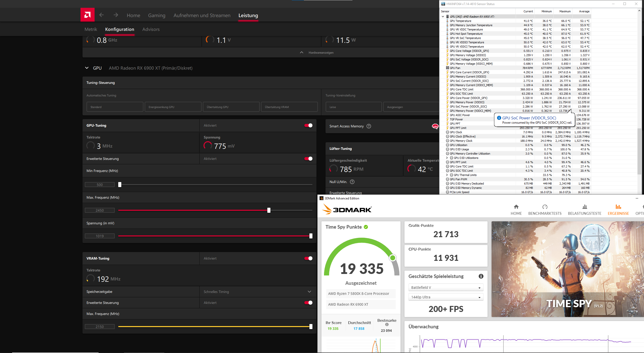Open 3DMark HOME icon
Image resolution: width=644 pixels, height=353 pixels.
pyautogui.click(x=516, y=207)
